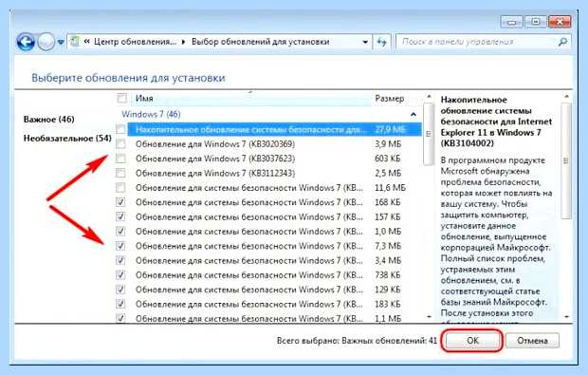This screenshot has width=588, height=375.
Task: Select the highlighted Накопительное обновление системы безопасности row
Action: (x=274, y=129)
